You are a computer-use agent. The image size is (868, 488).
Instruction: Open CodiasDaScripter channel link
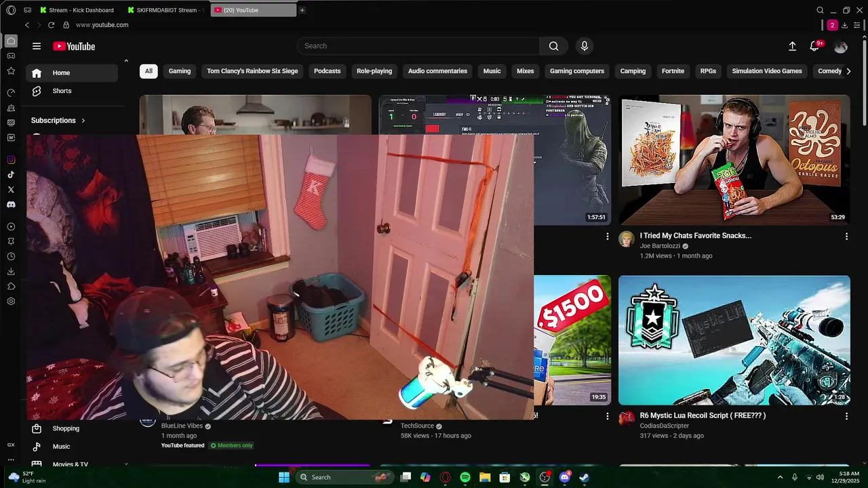[664, 426]
